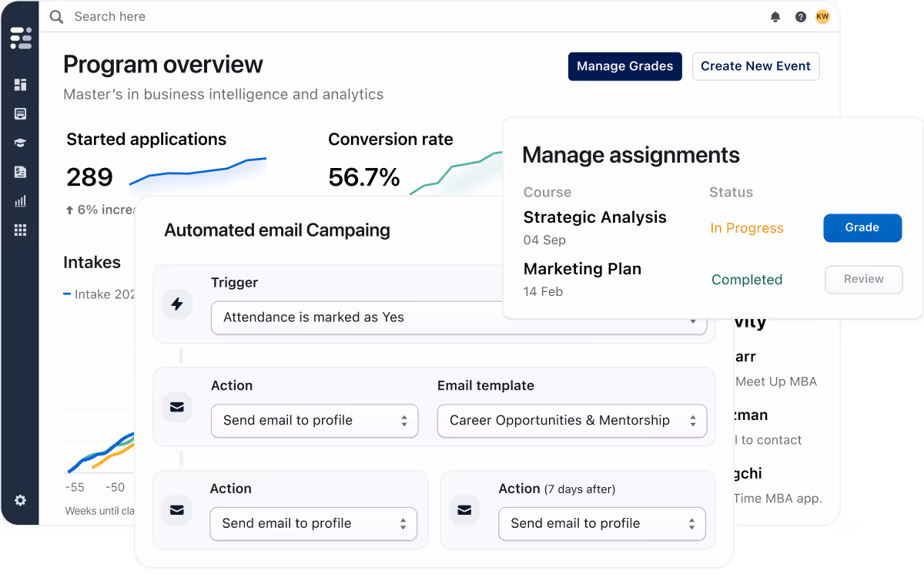The height and width of the screenshot is (578, 924).
Task: Click the KW user avatar
Action: (822, 16)
